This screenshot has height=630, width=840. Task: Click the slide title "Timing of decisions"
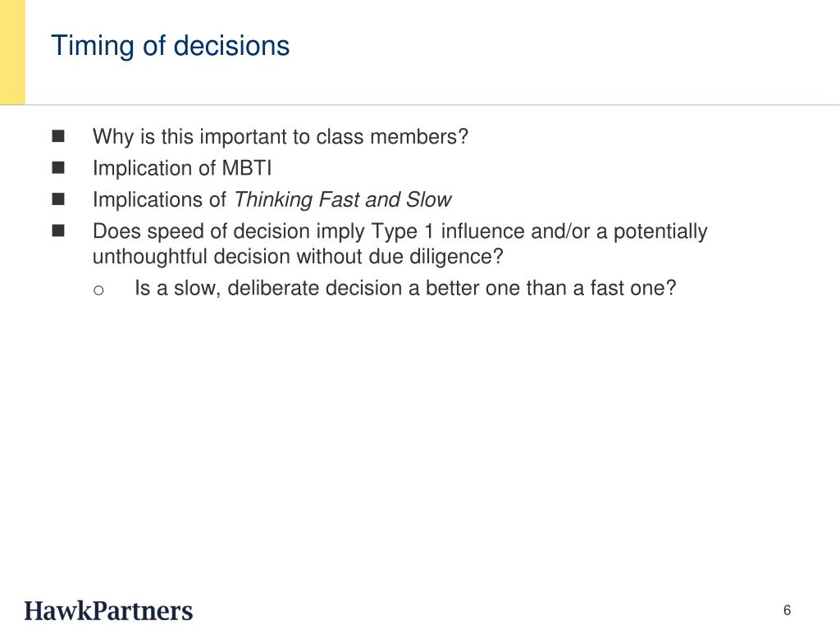171,46
